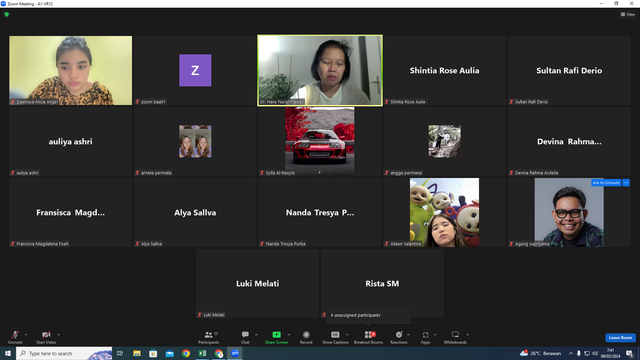The height and width of the screenshot is (360, 640).
Task: Open File Explorer from the taskbar
Action: (x=137, y=353)
